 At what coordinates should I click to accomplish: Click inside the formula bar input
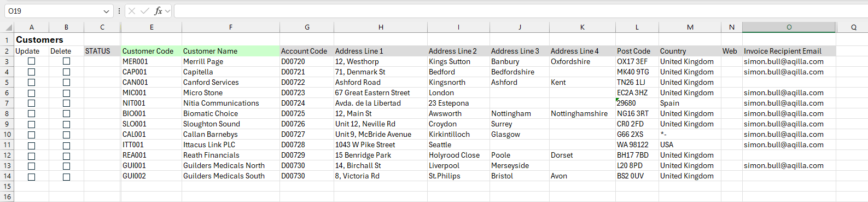(521, 11)
